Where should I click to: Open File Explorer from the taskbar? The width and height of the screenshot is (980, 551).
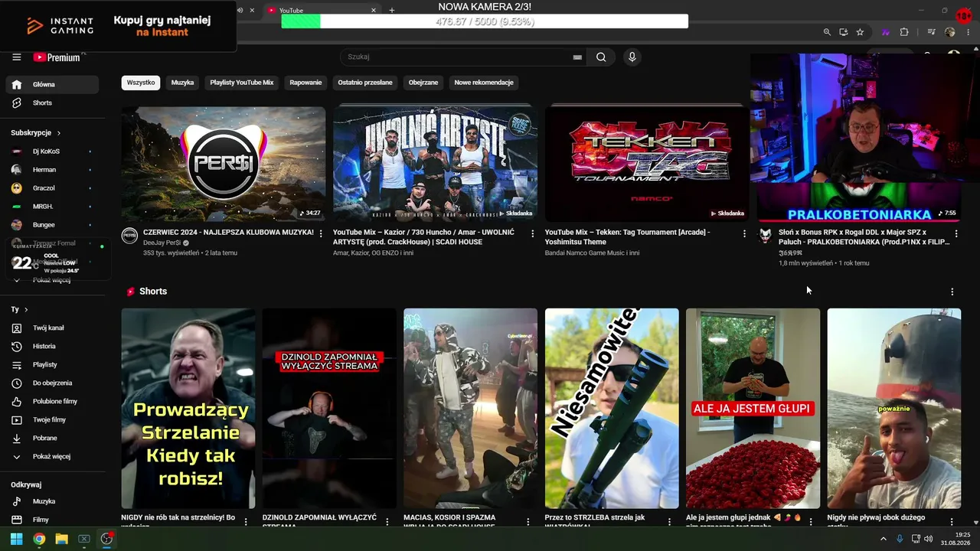click(x=61, y=539)
